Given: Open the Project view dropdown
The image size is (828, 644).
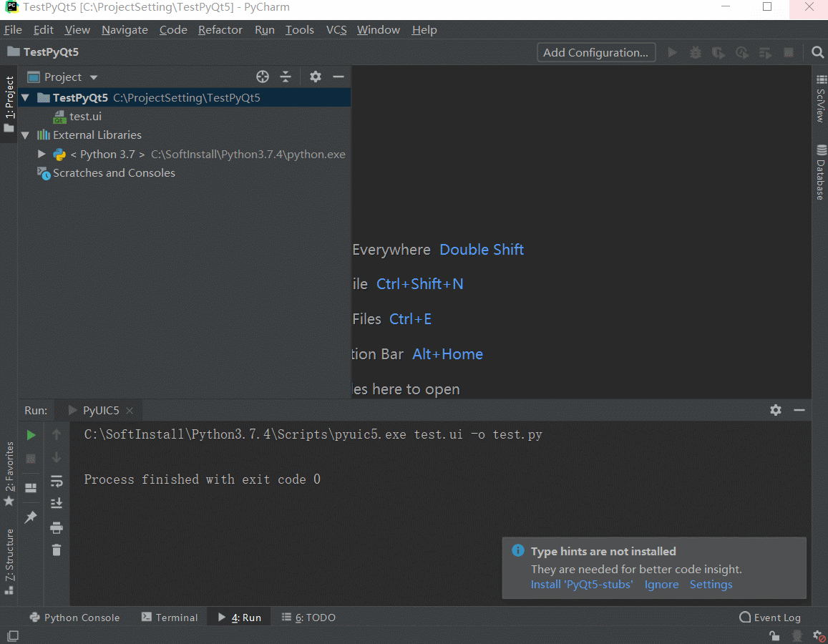Looking at the screenshot, I should click(x=94, y=77).
